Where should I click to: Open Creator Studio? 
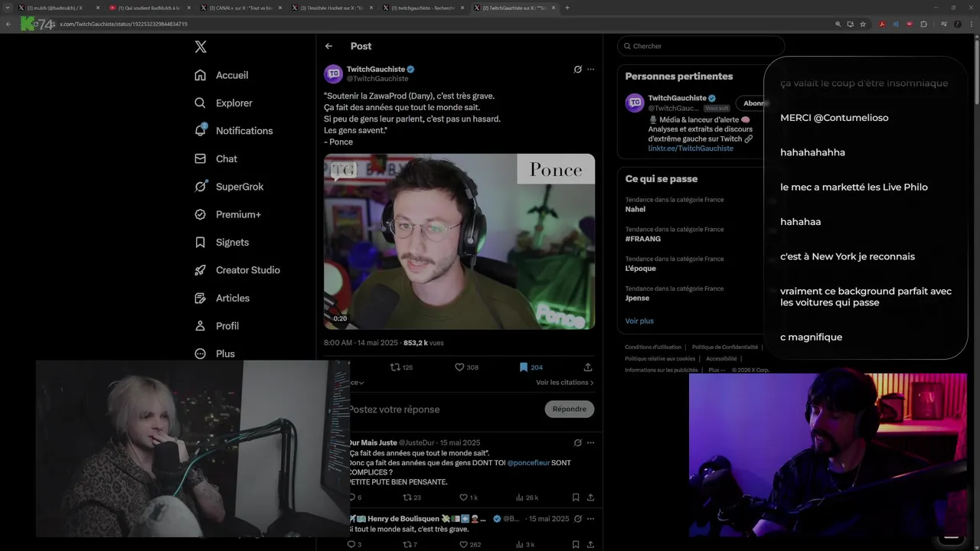(237, 270)
